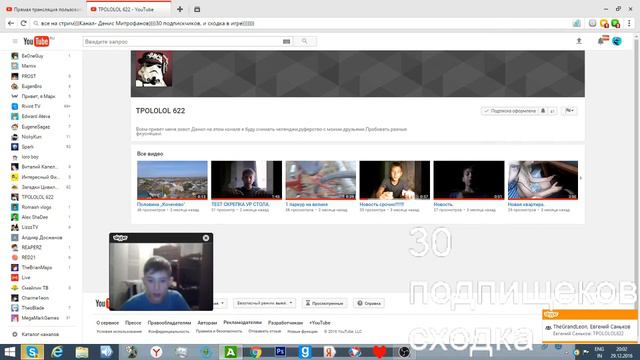Switch to the first browser tab

[43, 9]
